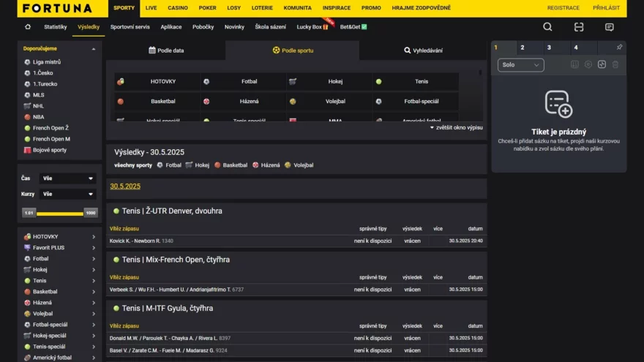The image size is (644, 362).
Task: Click the 30.5.2025 date link
Action: click(125, 186)
